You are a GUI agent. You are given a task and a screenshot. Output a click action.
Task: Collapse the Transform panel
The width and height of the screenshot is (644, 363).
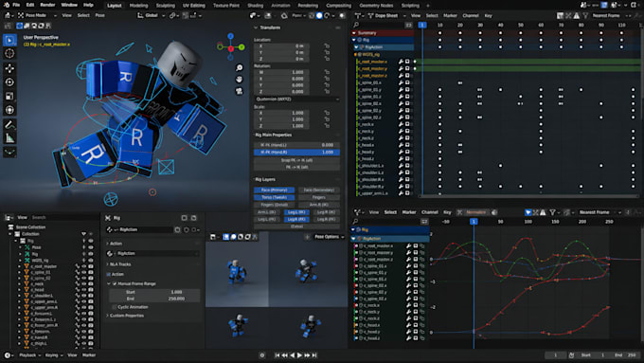(x=256, y=27)
